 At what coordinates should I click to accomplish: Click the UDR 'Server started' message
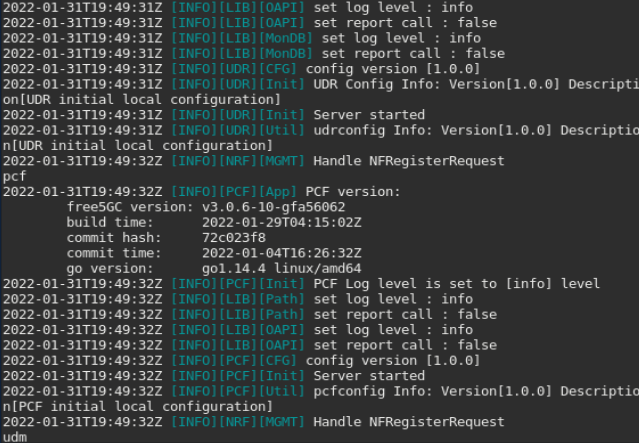[x=369, y=115]
